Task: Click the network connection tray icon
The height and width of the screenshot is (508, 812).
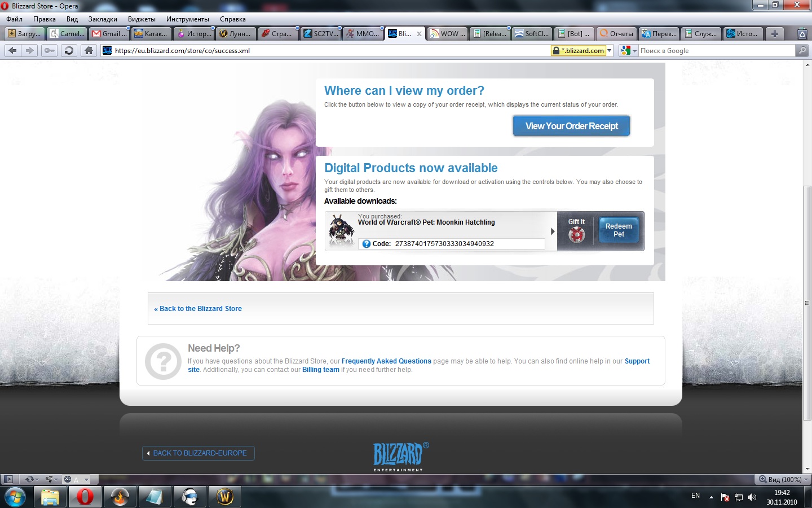Action: pyautogui.click(x=739, y=497)
